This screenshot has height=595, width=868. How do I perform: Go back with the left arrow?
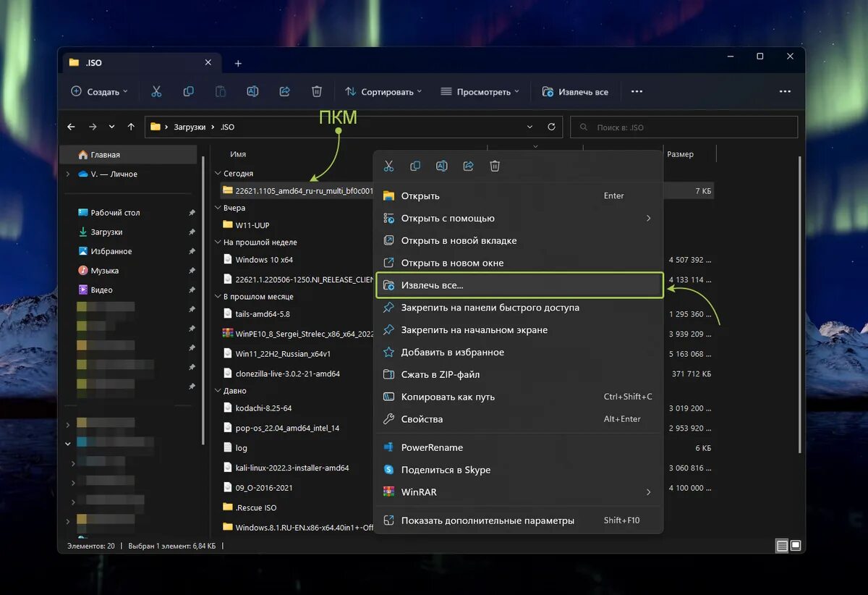(71, 127)
